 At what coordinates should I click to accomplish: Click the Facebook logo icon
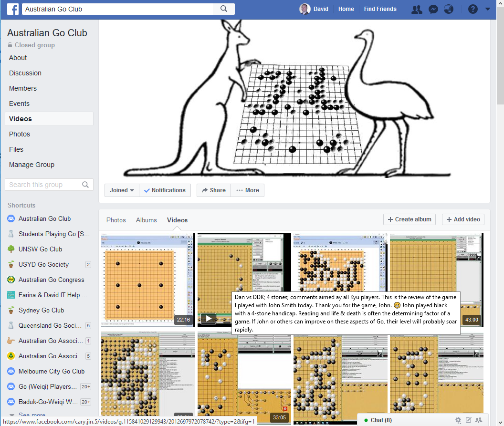13,9
